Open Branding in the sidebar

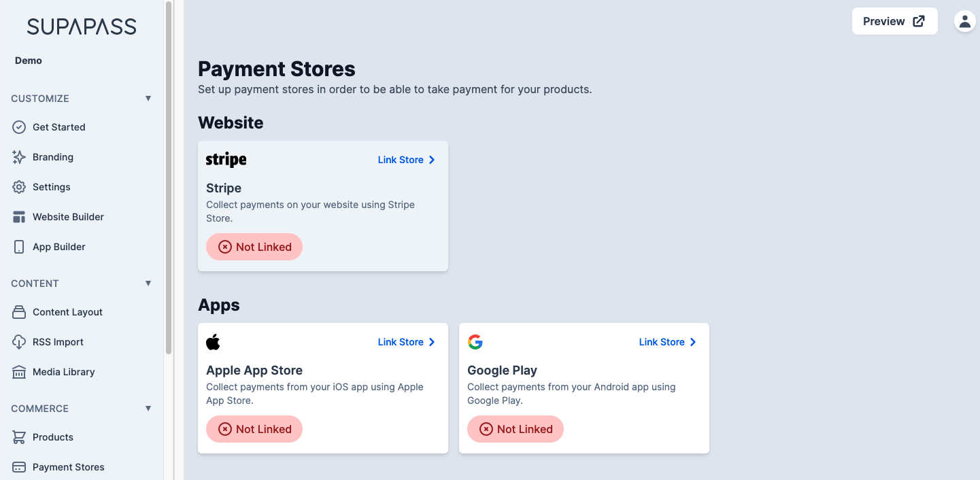point(82,157)
